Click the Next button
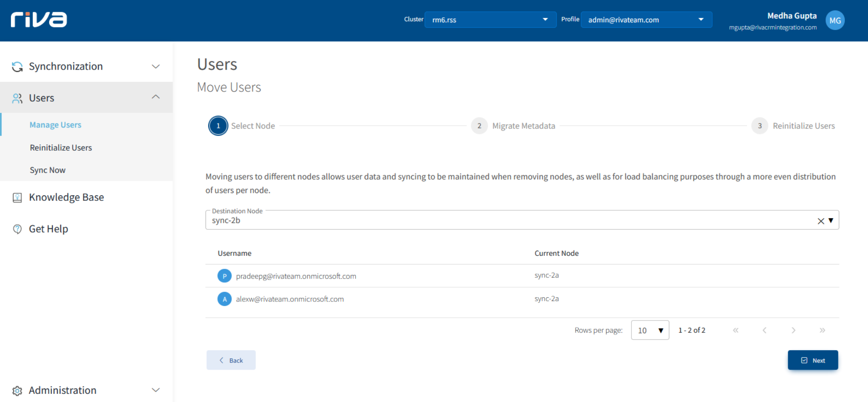The width and height of the screenshot is (868, 402). (x=813, y=360)
